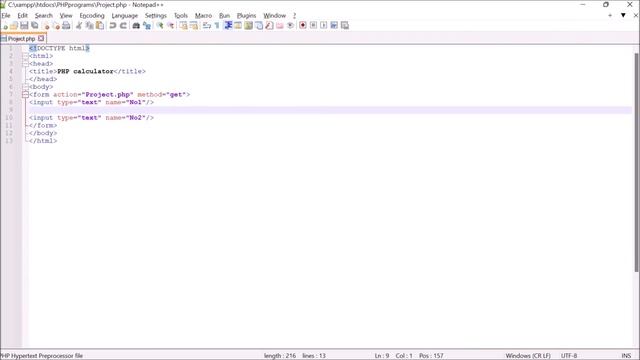This screenshot has width=640, height=360.
Task: Click the Save All toolbar icon
Action: [x=35, y=26]
